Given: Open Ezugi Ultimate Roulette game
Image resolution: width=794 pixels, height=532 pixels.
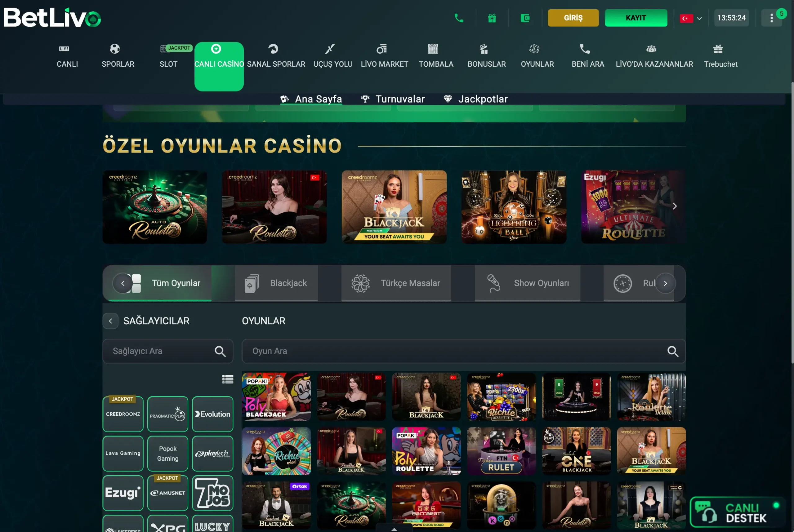Looking at the screenshot, I should point(633,206).
